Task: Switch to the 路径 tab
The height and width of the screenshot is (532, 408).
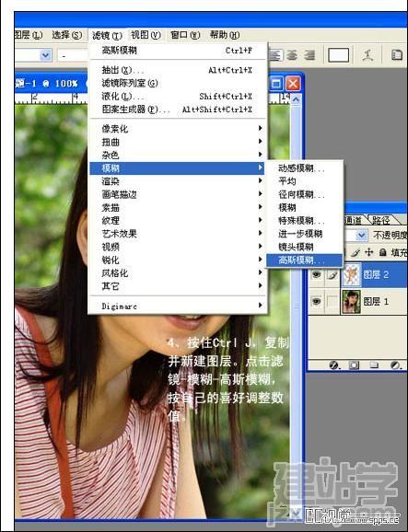Action: [381, 221]
